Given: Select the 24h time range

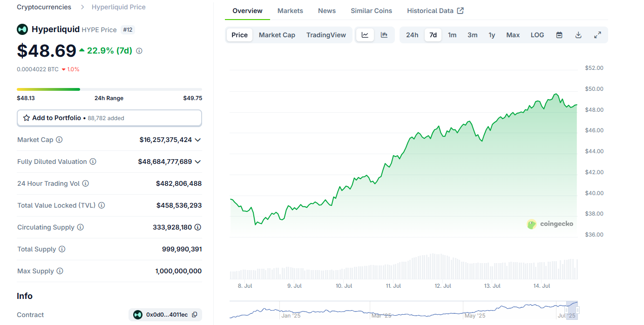Looking at the screenshot, I should click(x=412, y=35).
